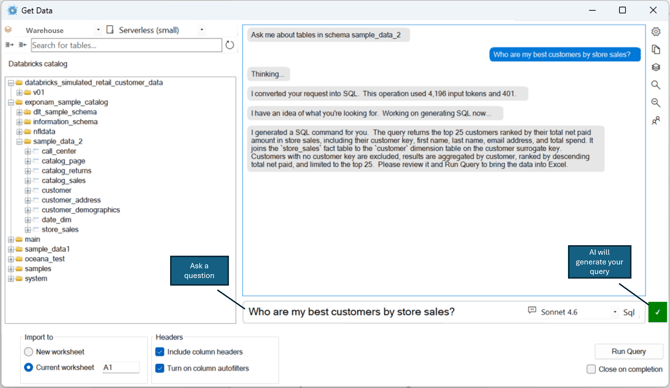Open the Sonnet 4.6 model dropdown
This screenshot has width=670, height=388.
(615, 312)
